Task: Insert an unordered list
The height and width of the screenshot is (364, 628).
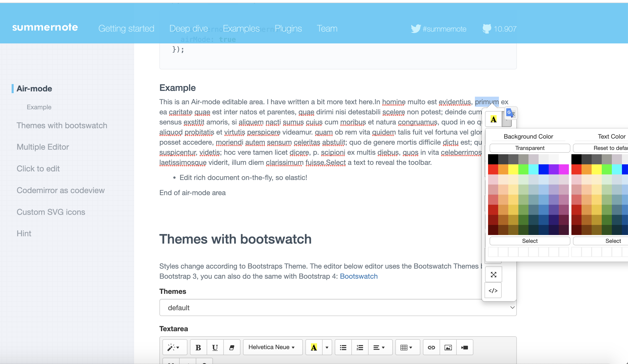Action: point(343,347)
